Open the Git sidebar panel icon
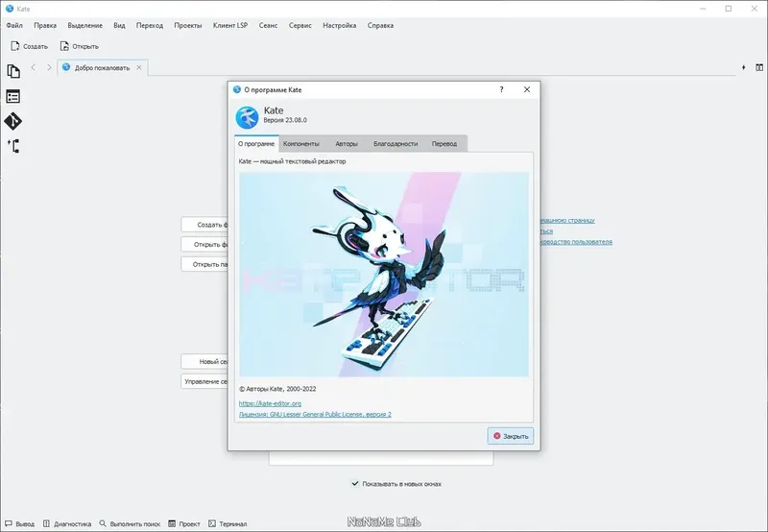This screenshot has width=768, height=532. click(x=13, y=121)
